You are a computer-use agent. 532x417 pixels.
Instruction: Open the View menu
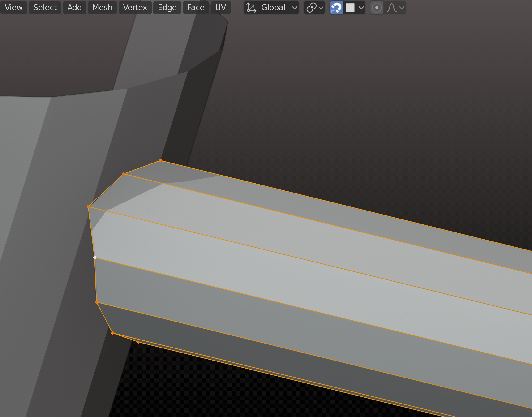(x=14, y=8)
